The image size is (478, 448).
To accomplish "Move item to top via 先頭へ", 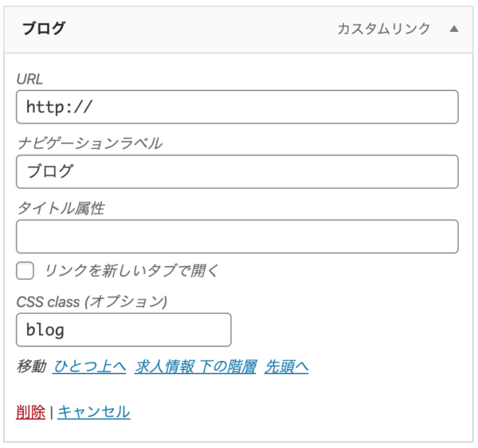I will coord(286,367).
